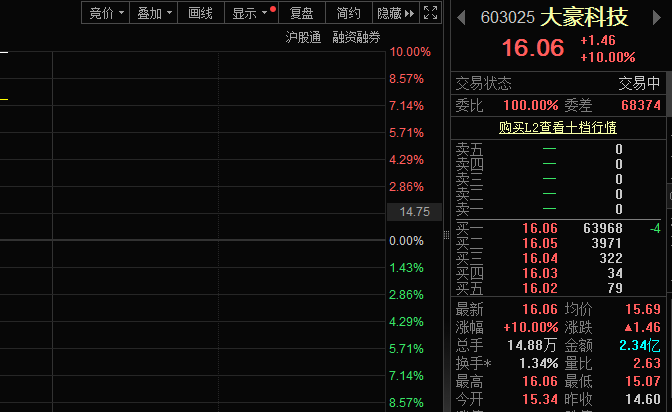Click the 融资融券 tag

tap(356, 37)
